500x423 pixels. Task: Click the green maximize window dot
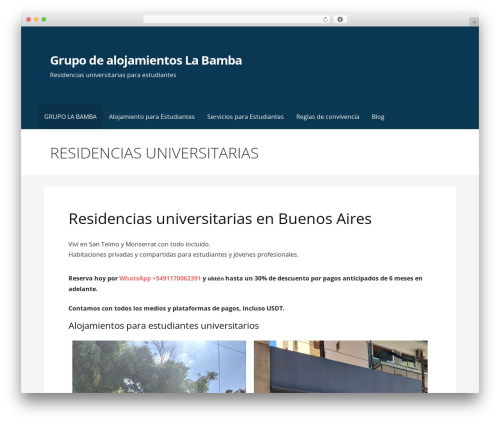pyautogui.click(x=44, y=19)
